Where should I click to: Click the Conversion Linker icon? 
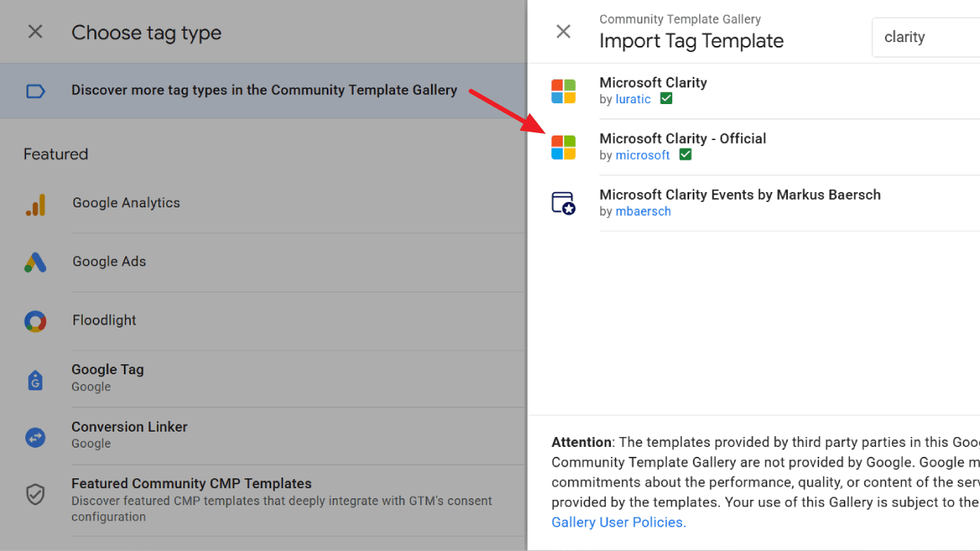point(35,437)
